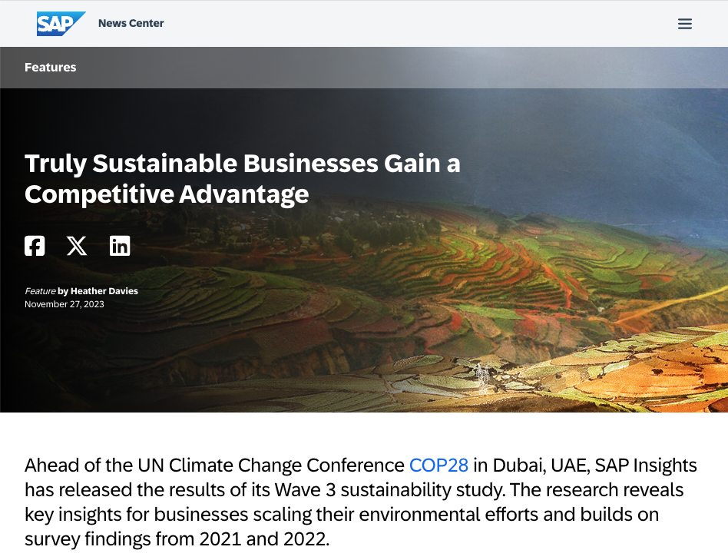The image size is (728, 560).
Task: Share the article on LinkedIn
Action: pos(120,246)
